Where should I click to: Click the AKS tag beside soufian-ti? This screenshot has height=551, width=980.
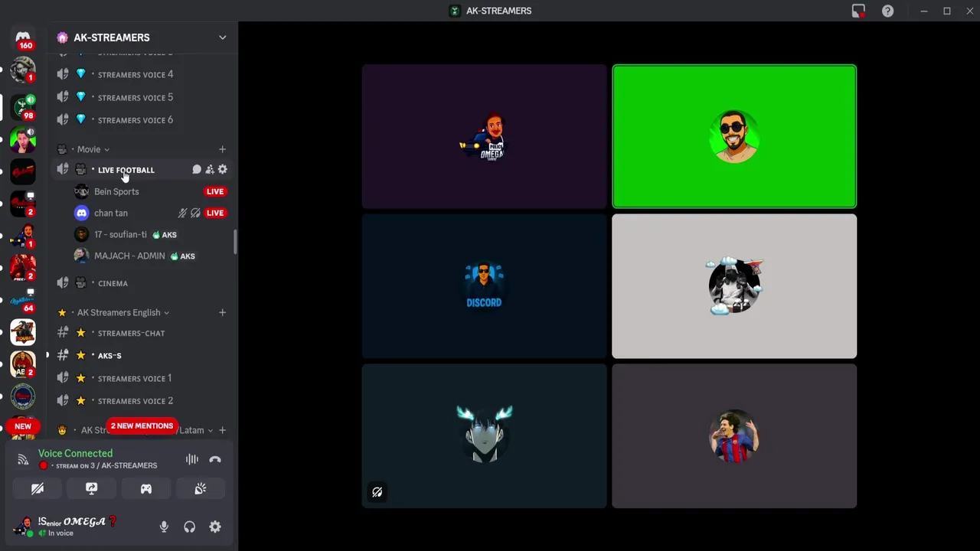click(x=165, y=235)
